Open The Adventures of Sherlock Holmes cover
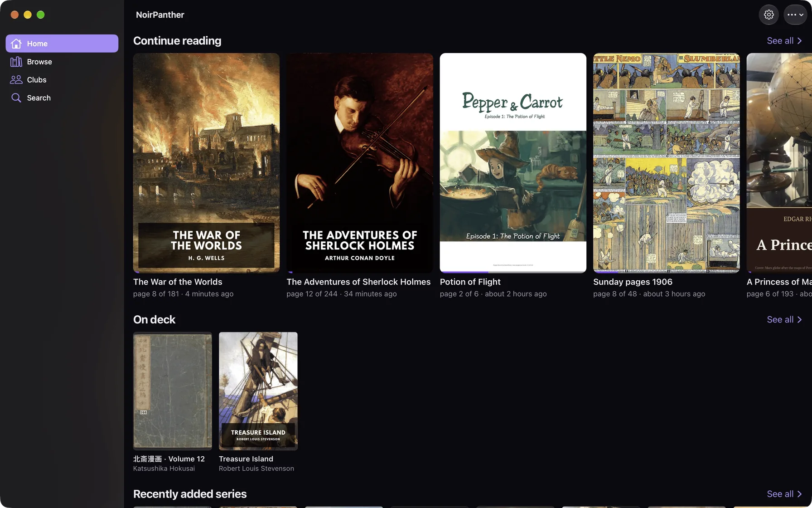Image resolution: width=812 pixels, height=508 pixels. (360, 163)
